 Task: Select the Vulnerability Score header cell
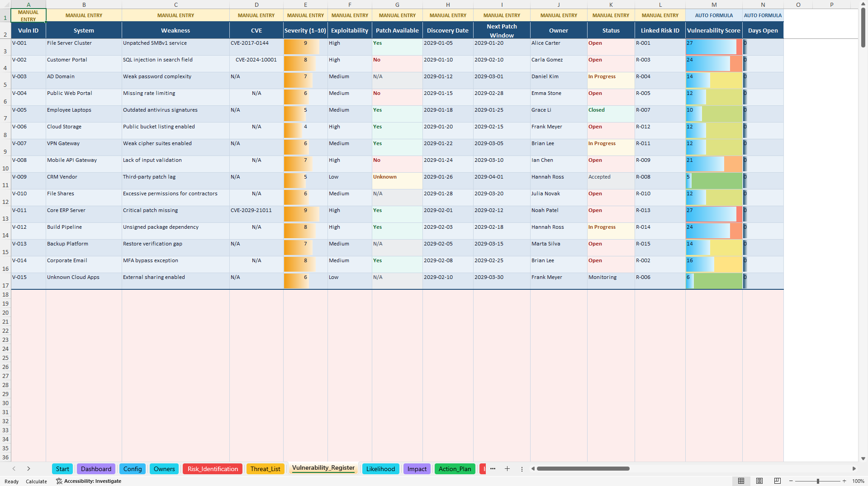pos(714,30)
